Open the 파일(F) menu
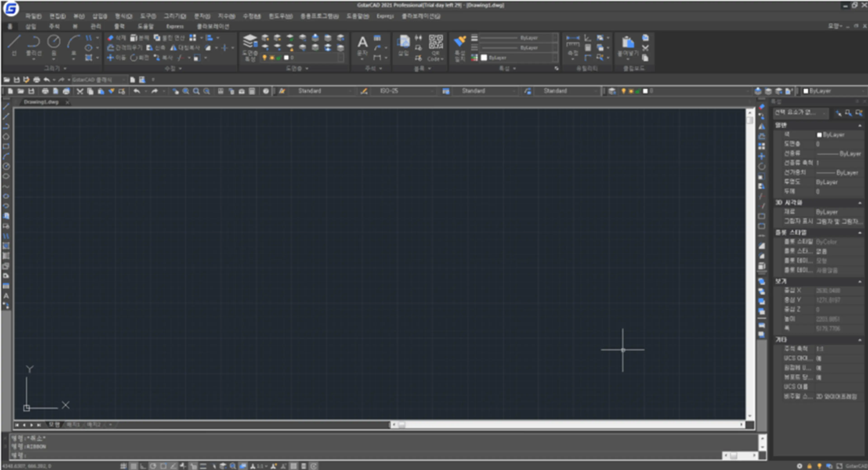868x470 pixels. (33, 16)
